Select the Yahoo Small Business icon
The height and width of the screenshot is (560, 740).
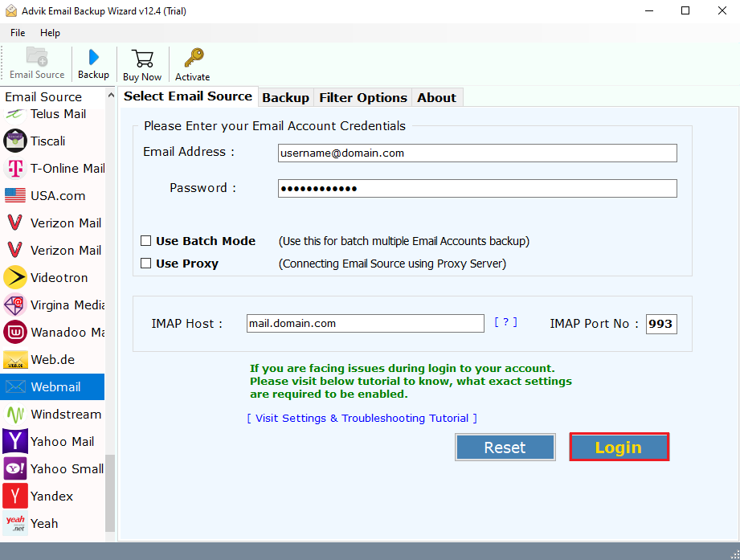click(x=15, y=468)
